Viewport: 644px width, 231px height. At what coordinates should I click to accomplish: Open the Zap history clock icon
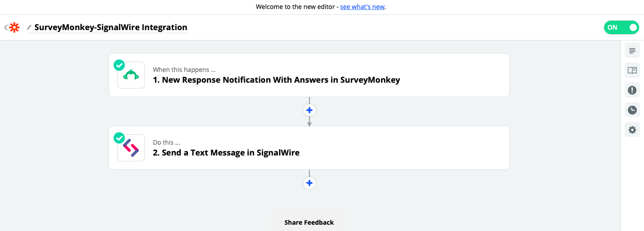click(632, 110)
